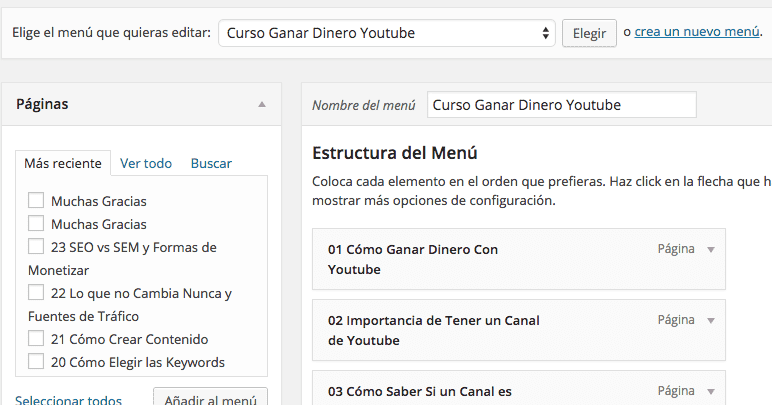The image size is (772, 405).
Task: Click the 20 Cómo Elegir las Keywords label
Action: (x=138, y=362)
